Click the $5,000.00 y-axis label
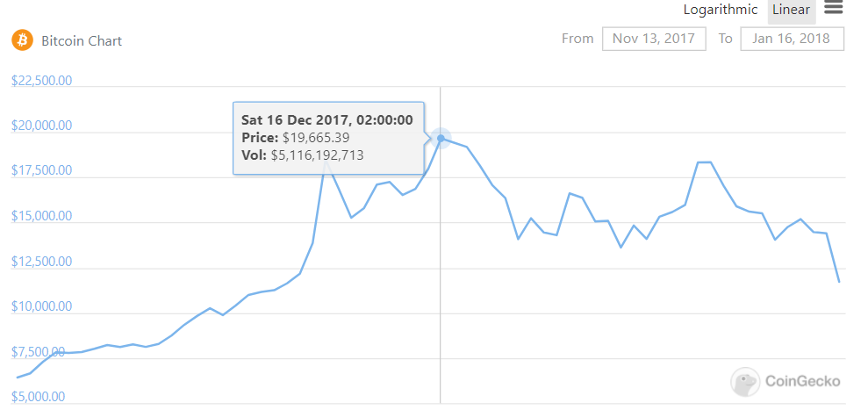The image size is (868, 410). tap(39, 397)
